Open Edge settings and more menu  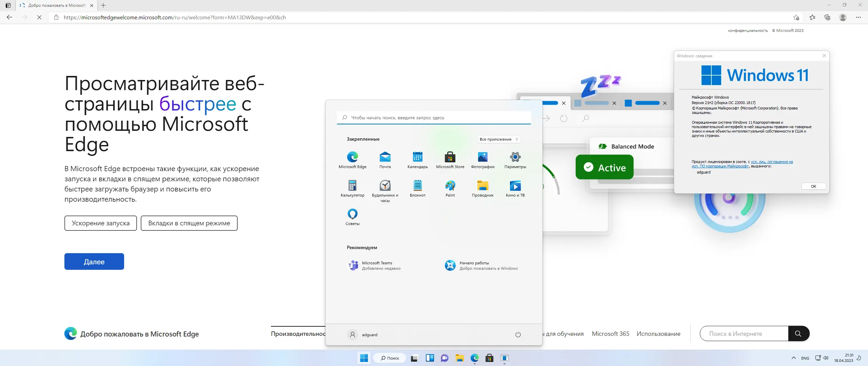pyautogui.click(x=858, y=17)
